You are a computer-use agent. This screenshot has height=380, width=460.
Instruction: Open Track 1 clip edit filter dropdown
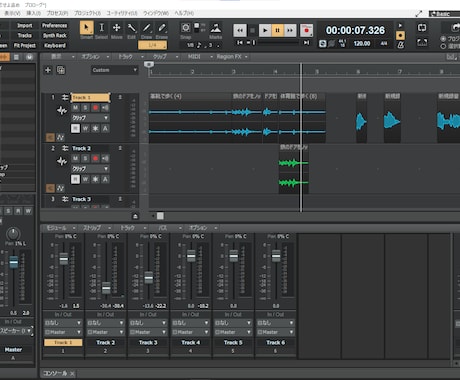pyautogui.click(x=90, y=118)
